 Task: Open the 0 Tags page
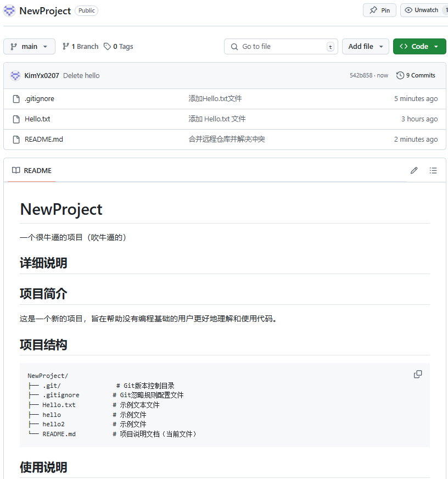click(x=119, y=47)
